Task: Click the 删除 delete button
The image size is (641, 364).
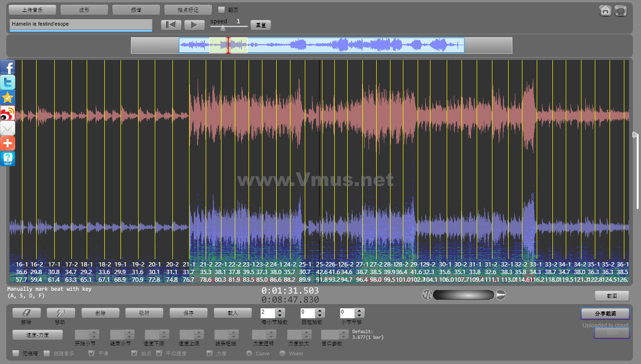Action: click(x=100, y=313)
